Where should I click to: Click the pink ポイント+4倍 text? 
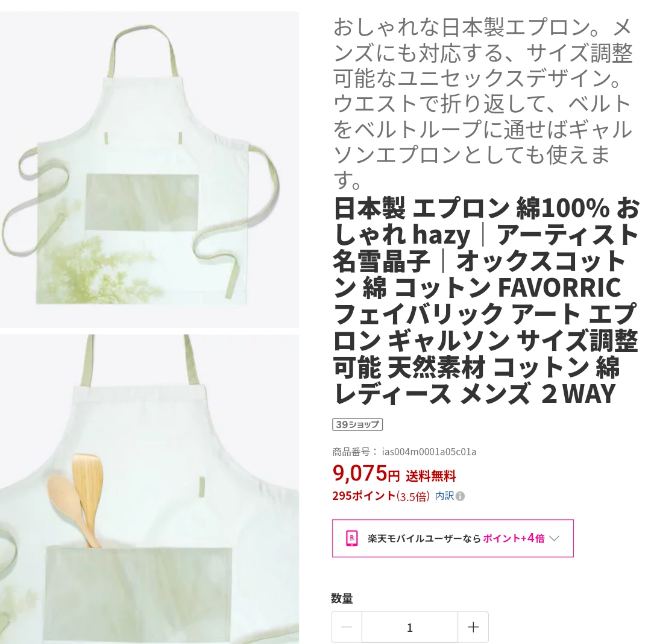pos(514,538)
